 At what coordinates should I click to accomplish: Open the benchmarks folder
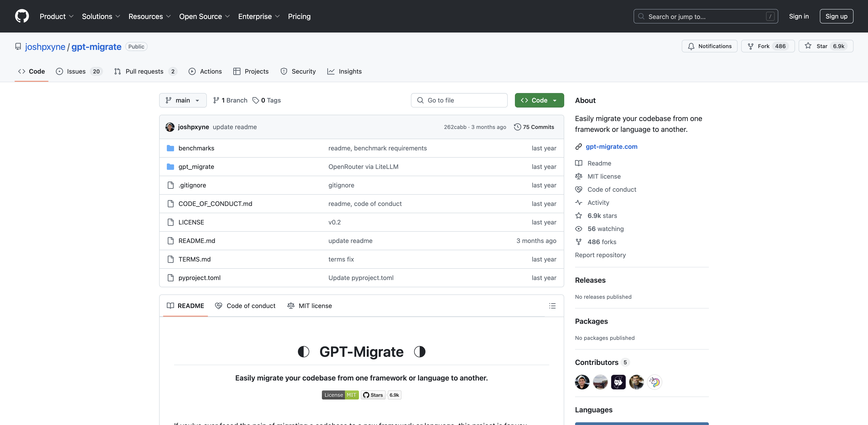point(196,148)
